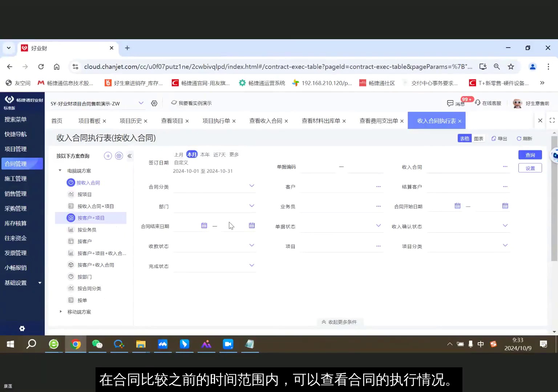This screenshot has width=558, height=392.
Task: Collapse the query panel with double-chevron
Action: click(x=130, y=156)
